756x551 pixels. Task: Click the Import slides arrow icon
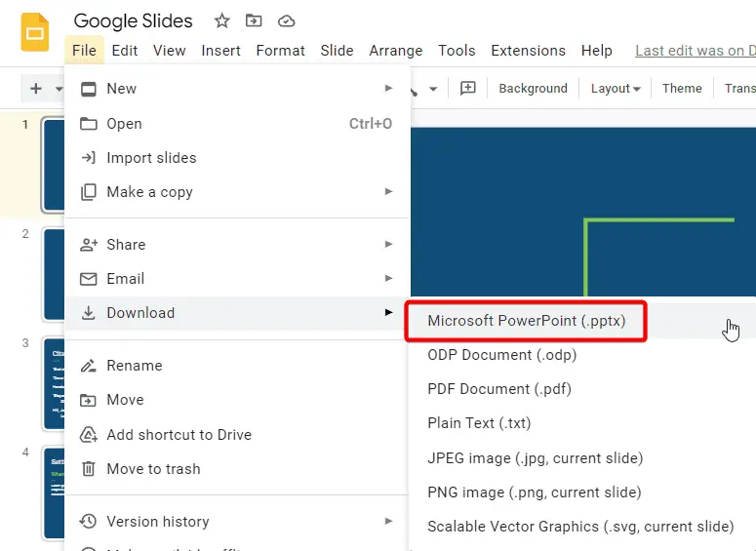tap(88, 158)
